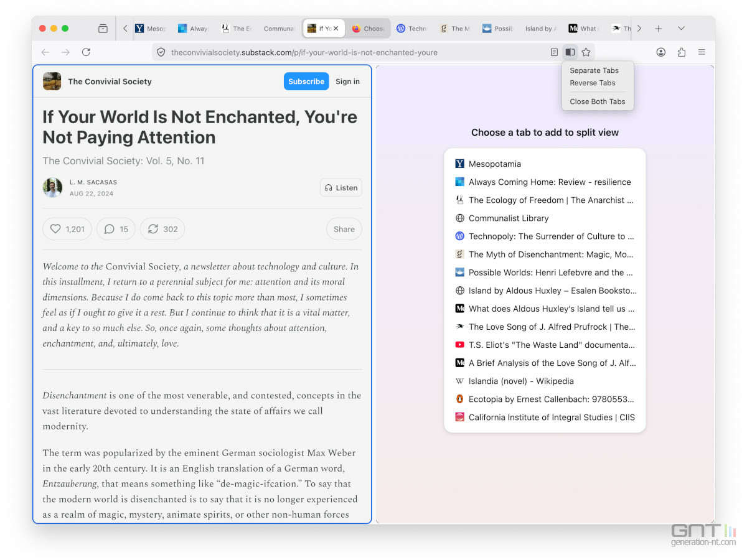Image resolution: width=747 pixels, height=560 pixels.
Task: Click the split view icon in address bar
Action: point(570,52)
